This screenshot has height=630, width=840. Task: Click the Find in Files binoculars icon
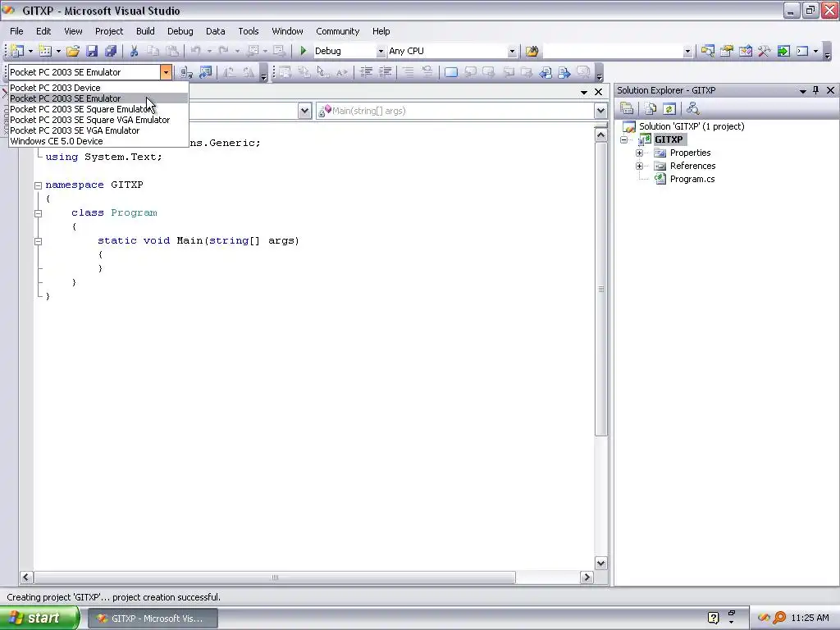(532, 51)
